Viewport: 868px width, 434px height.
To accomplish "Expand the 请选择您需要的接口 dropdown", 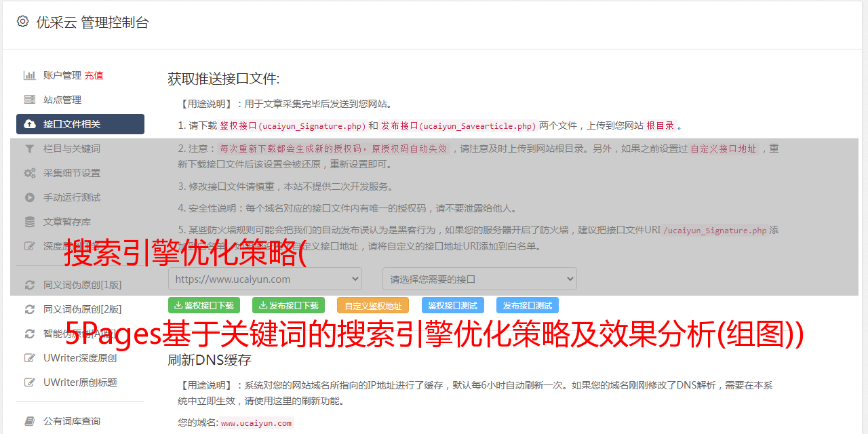I will 479,279.
